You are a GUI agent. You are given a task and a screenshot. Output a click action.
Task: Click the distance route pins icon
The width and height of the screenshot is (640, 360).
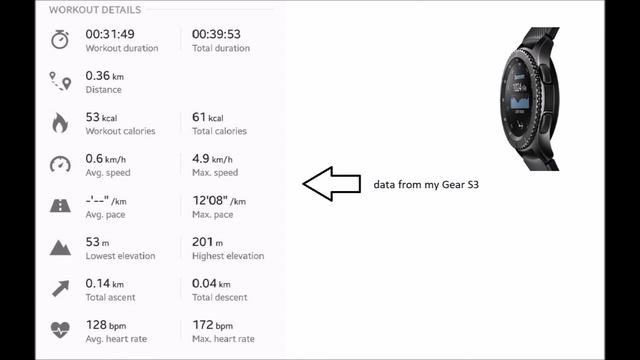coord(60,81)
